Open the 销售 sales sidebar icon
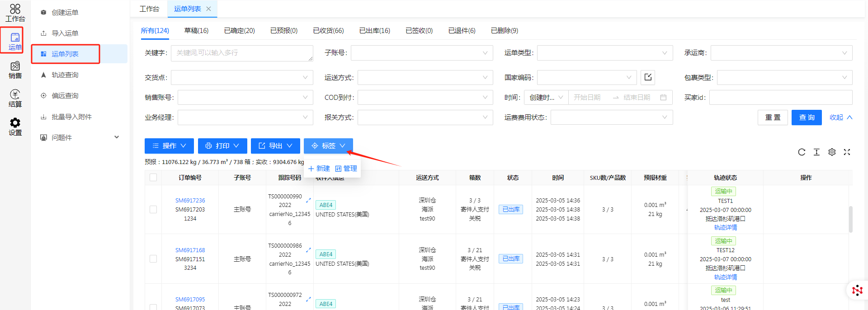This screenshot has width=868, height=310. 15,70
